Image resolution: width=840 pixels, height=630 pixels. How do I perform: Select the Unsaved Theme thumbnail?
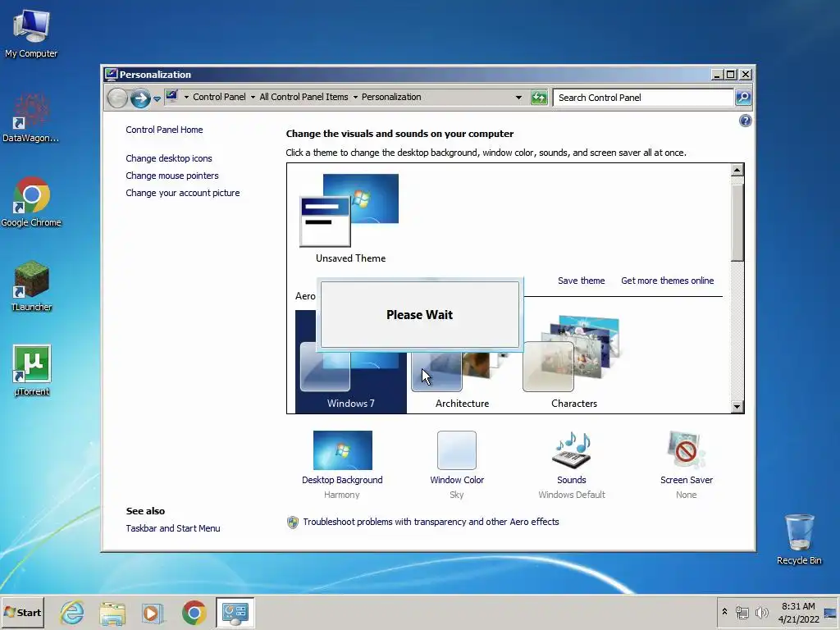[x=350, y=218]
